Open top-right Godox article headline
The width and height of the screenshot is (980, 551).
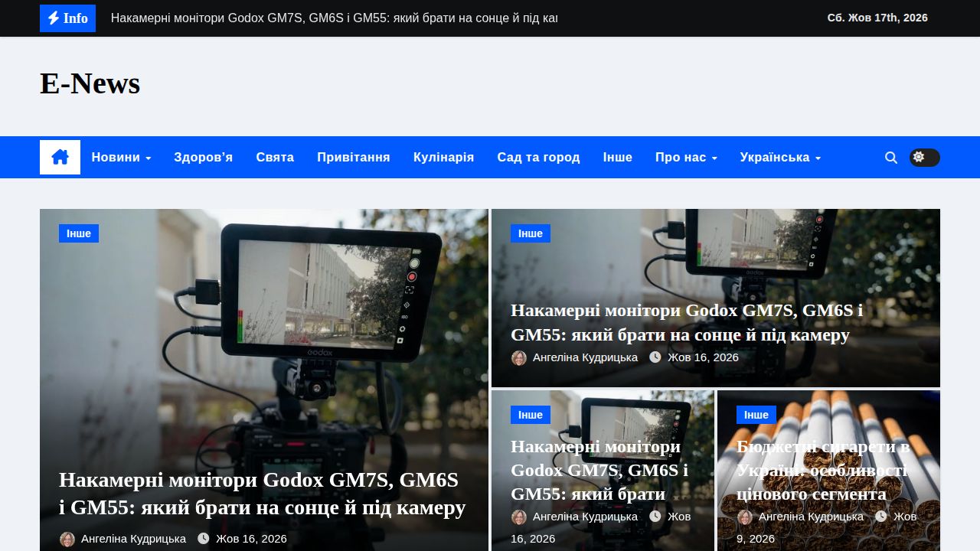(687, 322)
